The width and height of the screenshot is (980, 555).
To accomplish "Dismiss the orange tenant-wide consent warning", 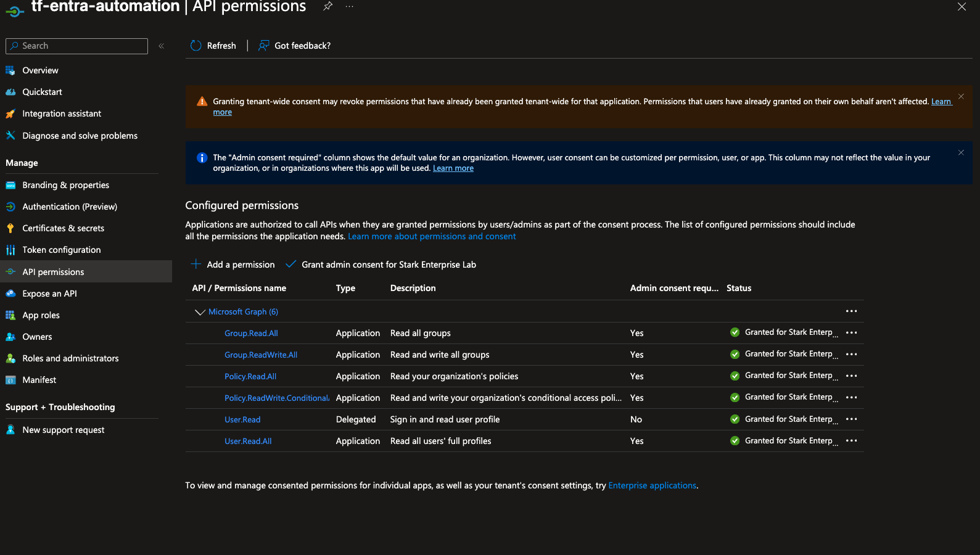I will [x=961, y=97].
